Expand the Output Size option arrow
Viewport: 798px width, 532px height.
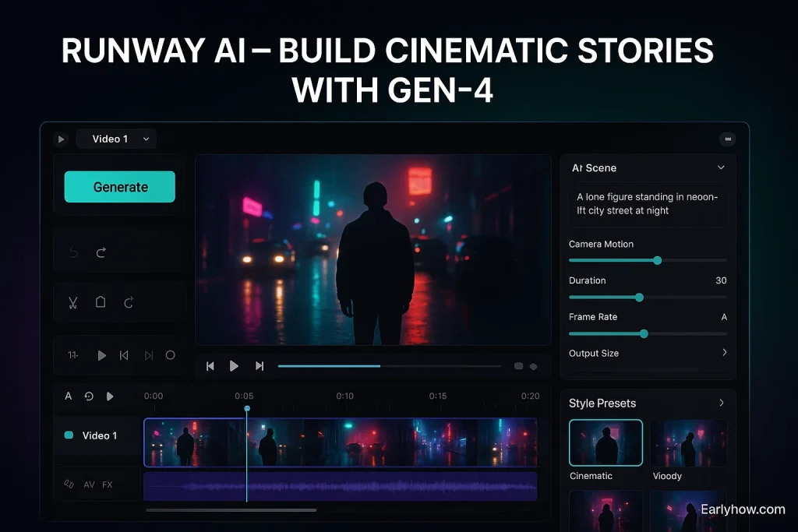point(724,353)
